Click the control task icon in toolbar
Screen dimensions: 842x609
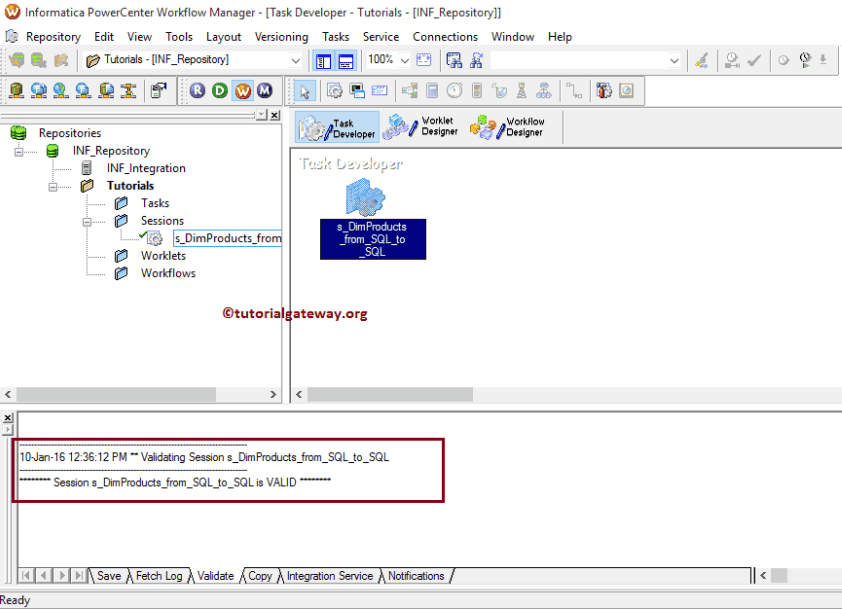pyautogui.click(x=477, y=91)
